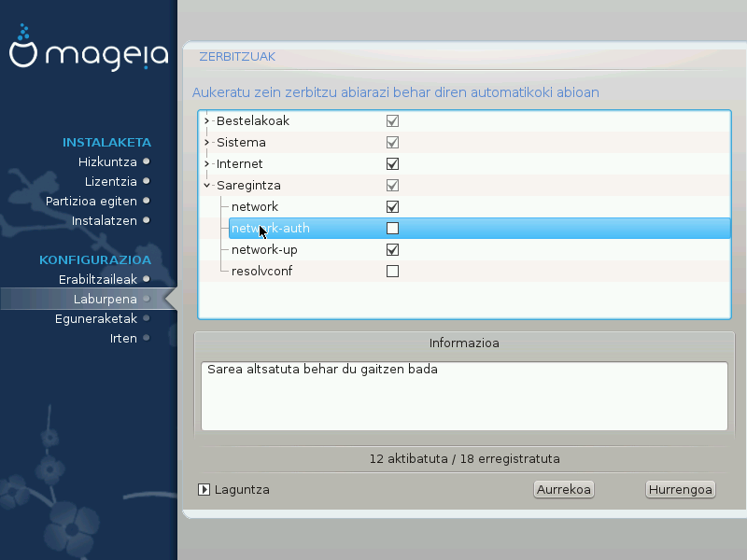The height and width of the screenshot is (560, 747).
Task: Expand the Laguntza help section
Action: point(204,489)
